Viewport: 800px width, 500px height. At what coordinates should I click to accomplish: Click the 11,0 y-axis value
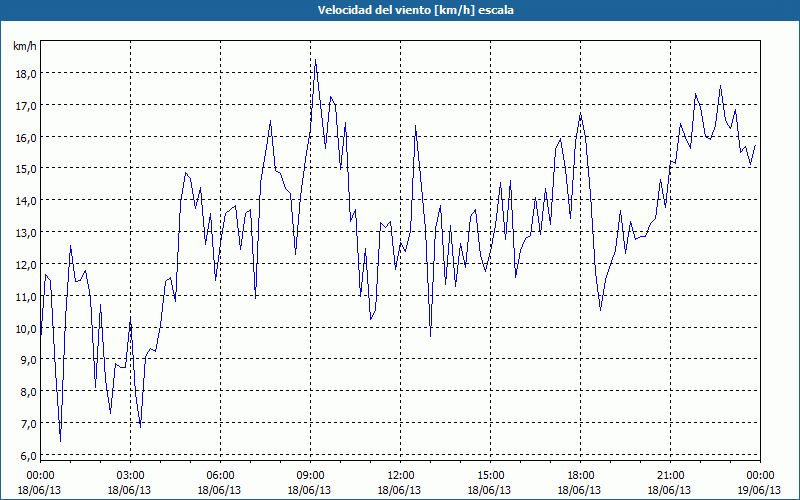pyautogui.click(x=26, y=297)
